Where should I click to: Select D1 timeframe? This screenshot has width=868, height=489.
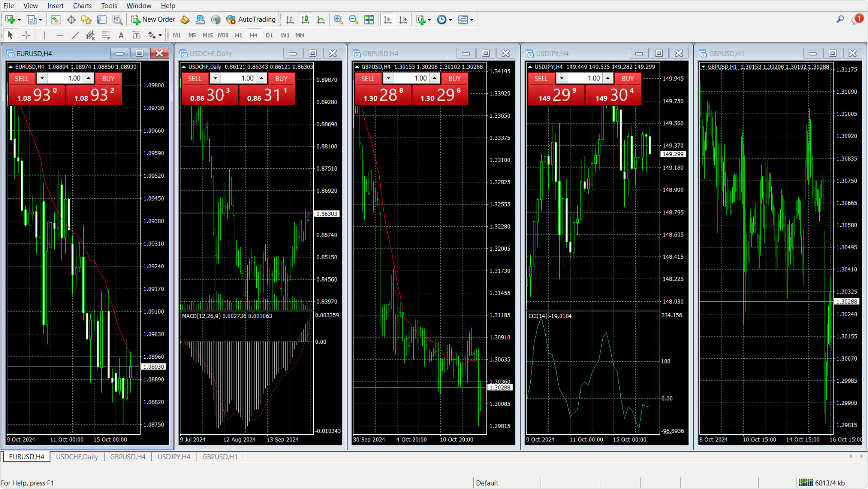[x=269, y=35]
